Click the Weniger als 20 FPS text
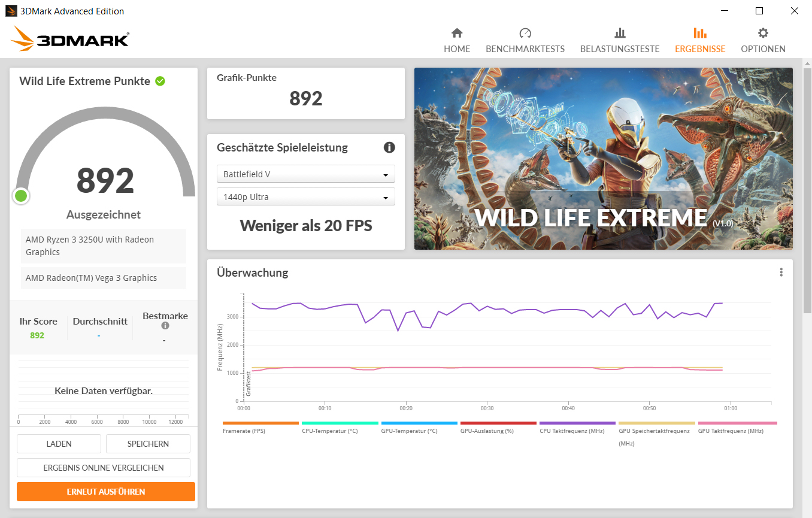Image resolution: width=812 pixels, height=518 pixels. click(306, 226)
